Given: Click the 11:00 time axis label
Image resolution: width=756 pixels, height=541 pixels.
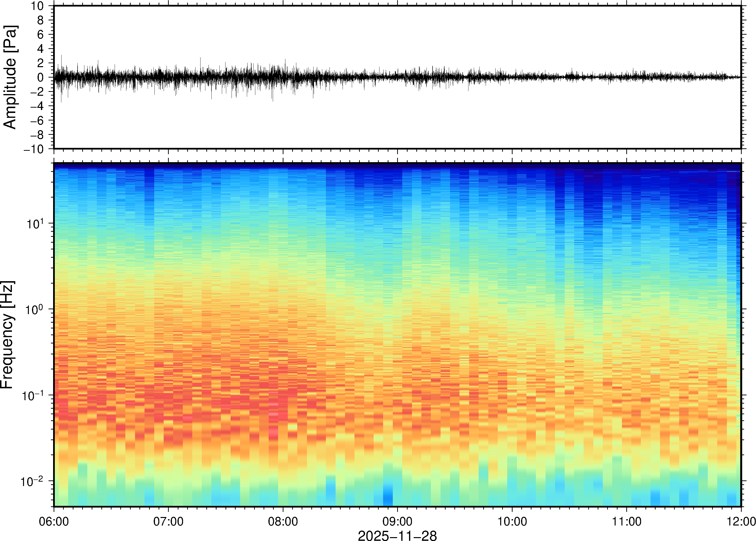Looking at the screenshot, I should 626,521.
